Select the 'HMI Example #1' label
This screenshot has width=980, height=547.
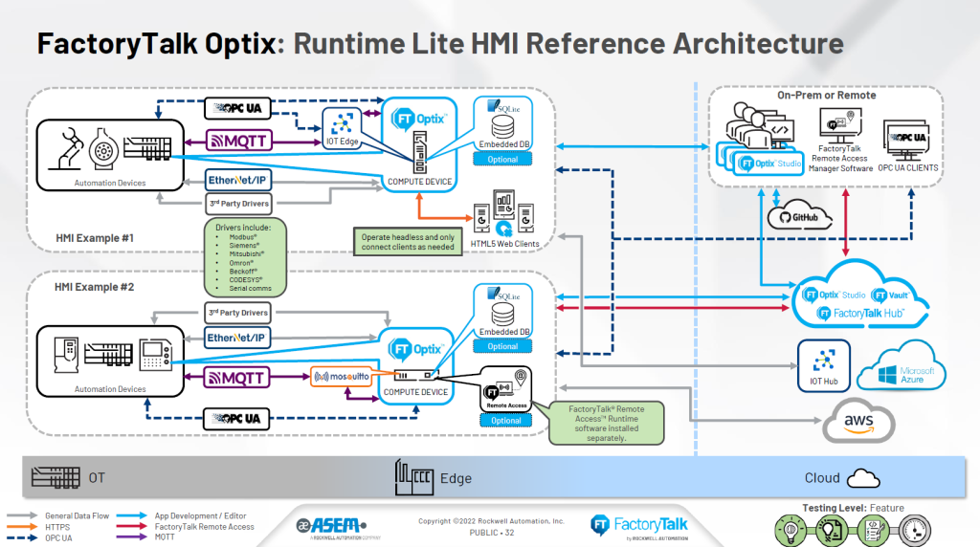[x=95, y=238]
